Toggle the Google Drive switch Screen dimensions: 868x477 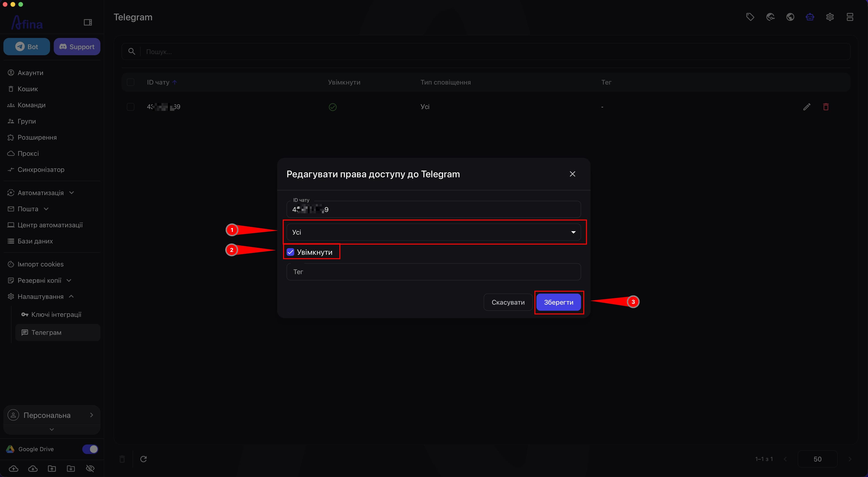(x=90, y=449)
